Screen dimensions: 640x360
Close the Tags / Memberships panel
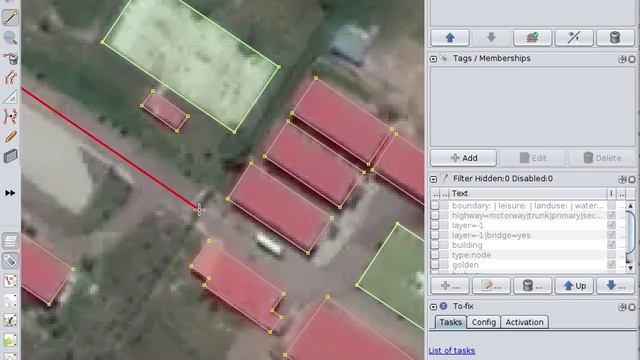(632, 59)
